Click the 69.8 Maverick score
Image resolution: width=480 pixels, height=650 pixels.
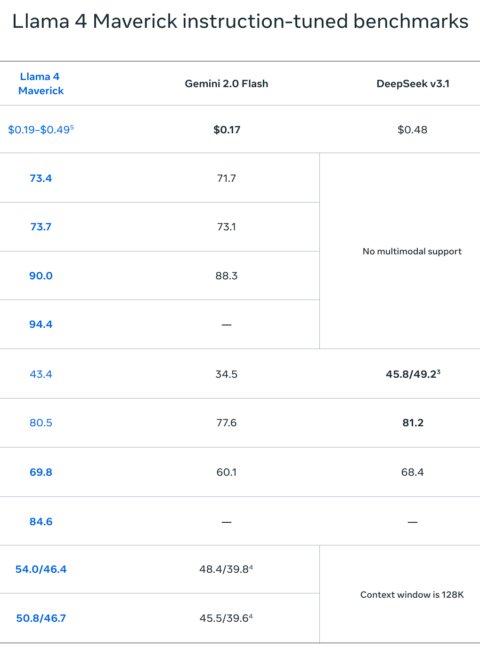click(41, 472)
